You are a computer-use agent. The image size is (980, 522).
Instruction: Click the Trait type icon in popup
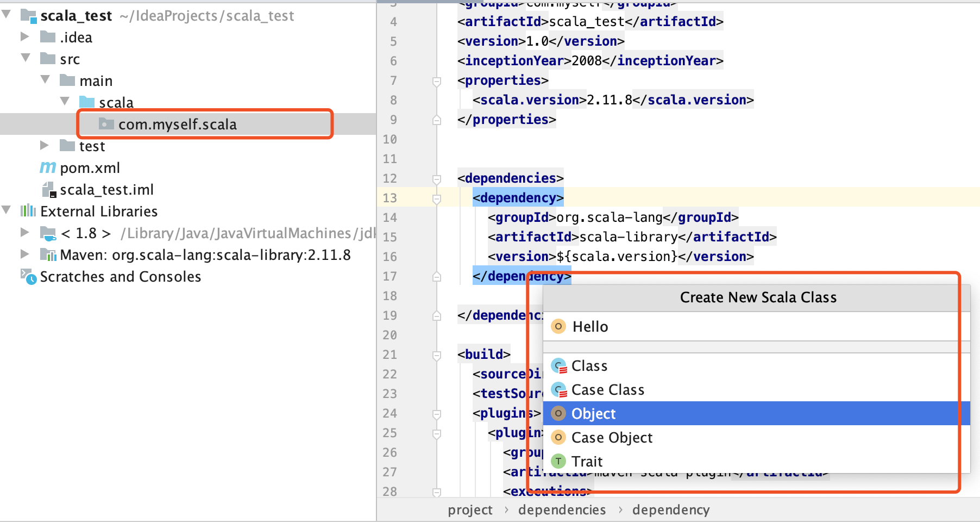[558, 461]
